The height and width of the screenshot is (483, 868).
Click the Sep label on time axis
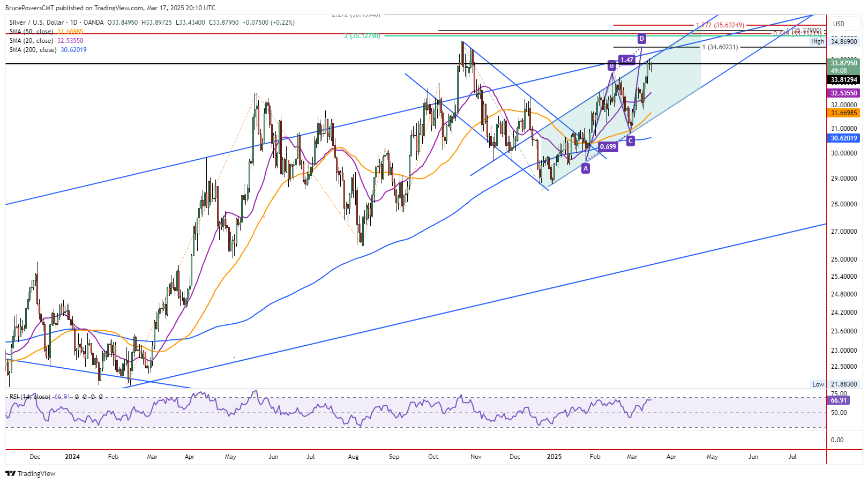394,457
